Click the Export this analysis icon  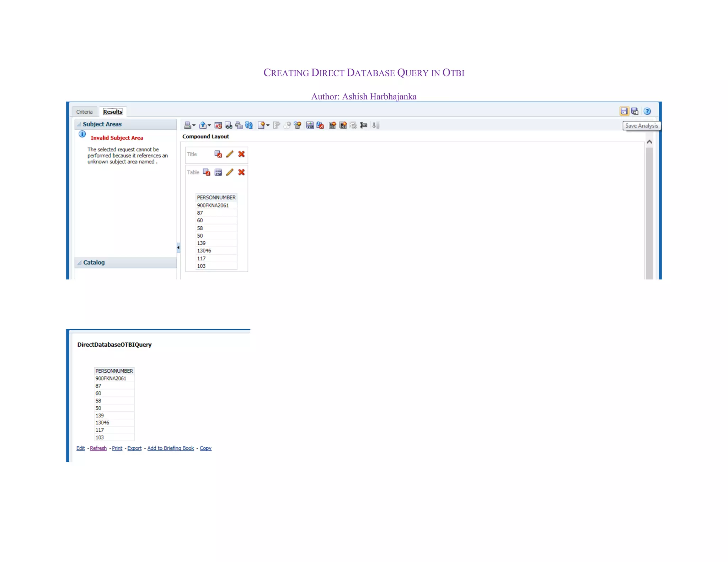(203, 125)
